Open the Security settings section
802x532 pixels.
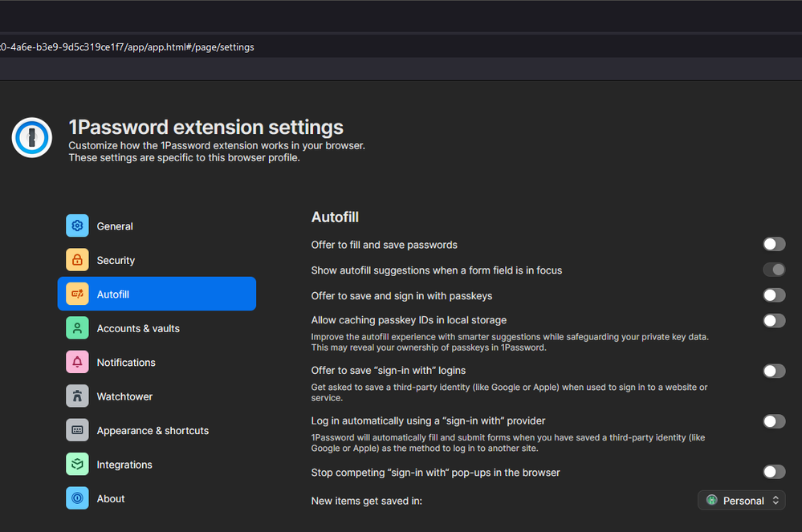pos(157,260)
